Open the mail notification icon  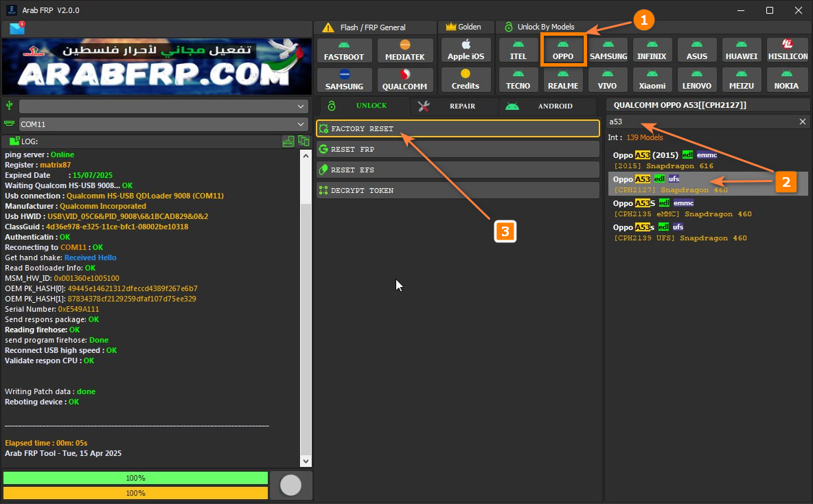tap(16, 28)
